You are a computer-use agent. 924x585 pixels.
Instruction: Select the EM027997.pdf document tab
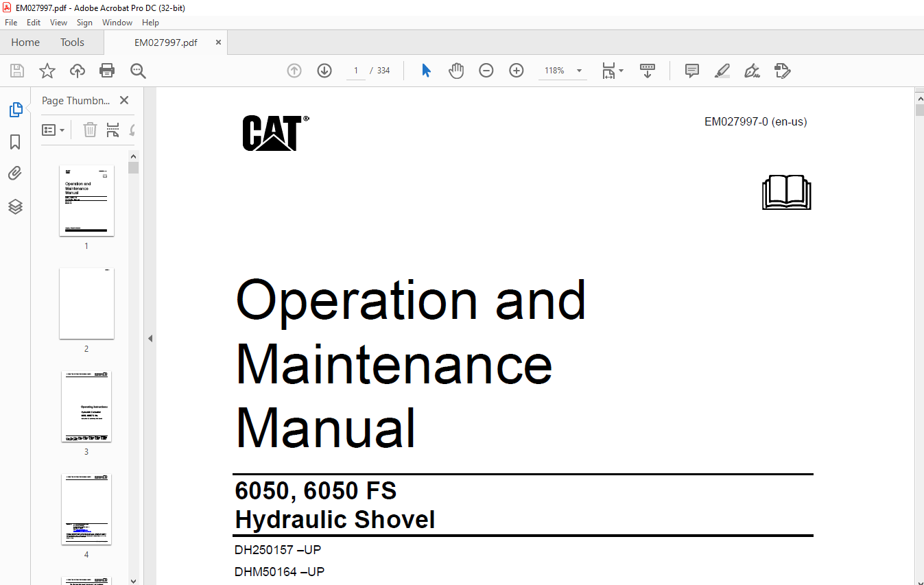(x=165, y=43)
